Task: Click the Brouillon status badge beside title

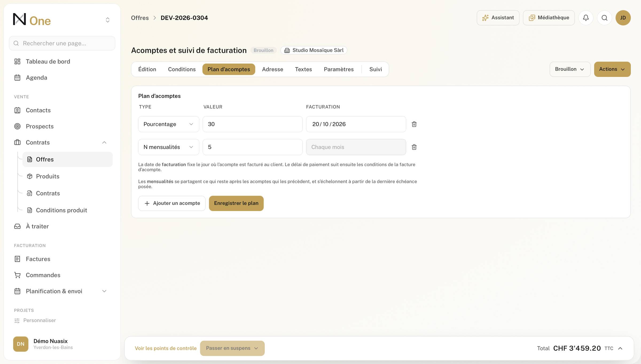Action: [263, 50]
